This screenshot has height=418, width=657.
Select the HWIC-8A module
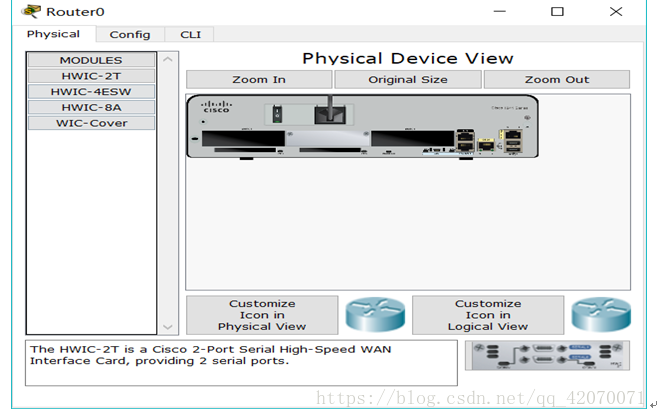(x=91, y=108)
